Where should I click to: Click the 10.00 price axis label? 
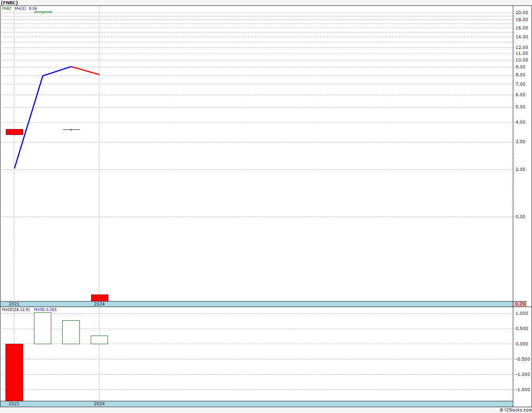pos(521,60)
